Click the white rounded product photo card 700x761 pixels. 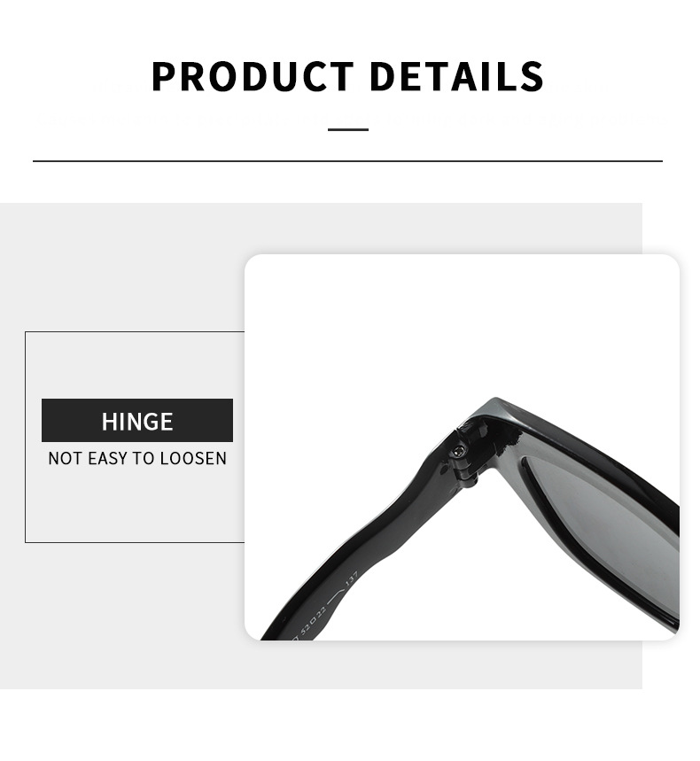pos(462,447)
